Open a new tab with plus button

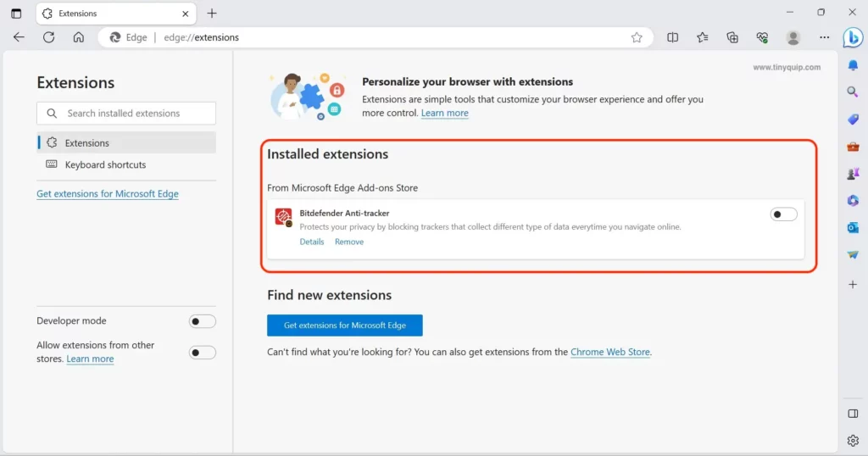(212, 14)
